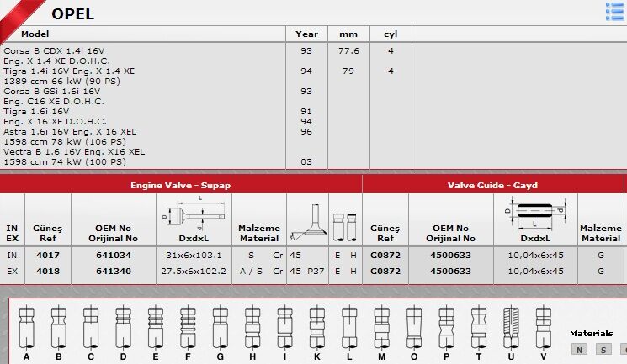Select valve stem type H icon
627x364 pixels.
252,328
